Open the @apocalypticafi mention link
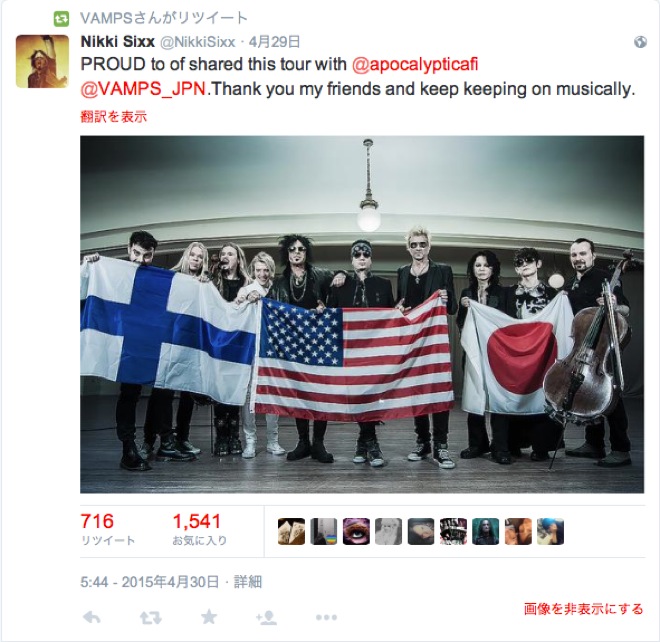This screenshot has height=642, width=660. pos(415,64)
